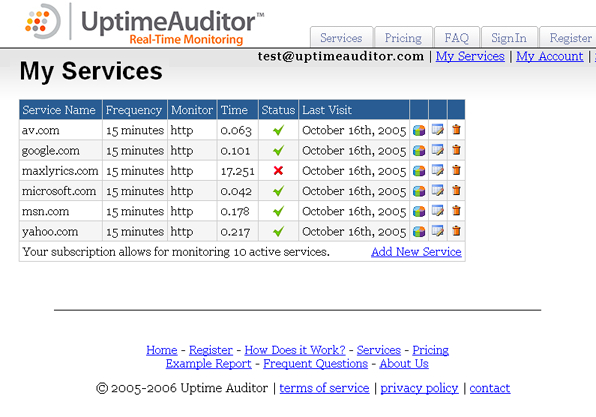Click the 0.217 time value
This screenshot has width=596, height=417.
[235, 231]
